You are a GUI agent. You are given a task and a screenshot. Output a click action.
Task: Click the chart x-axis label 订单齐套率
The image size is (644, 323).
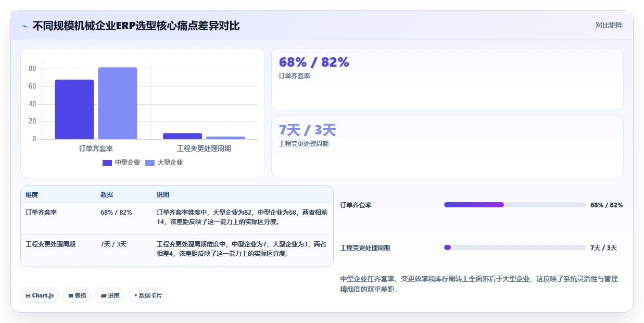pyautogui.click(x=96, y=148)
